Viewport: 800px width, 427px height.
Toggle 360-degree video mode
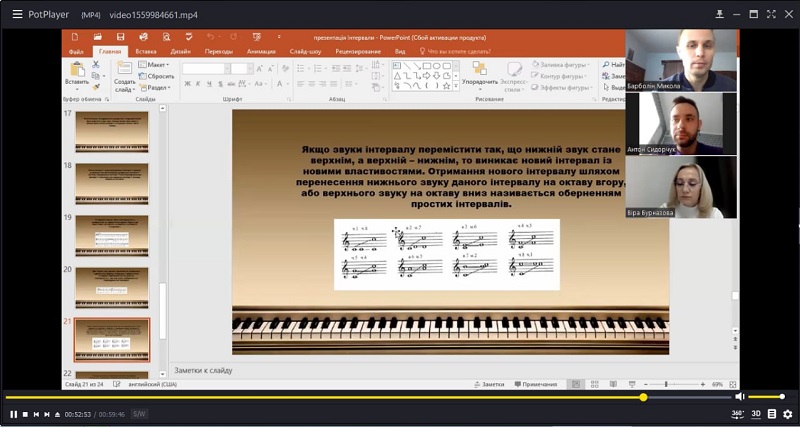[x=738, y=414]
